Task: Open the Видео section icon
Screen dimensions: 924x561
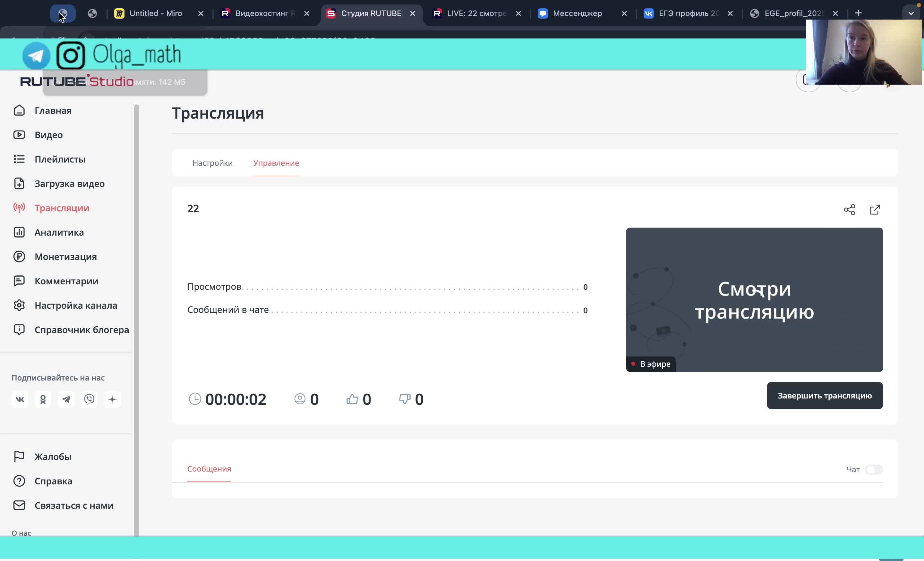Action: point(19,135)
